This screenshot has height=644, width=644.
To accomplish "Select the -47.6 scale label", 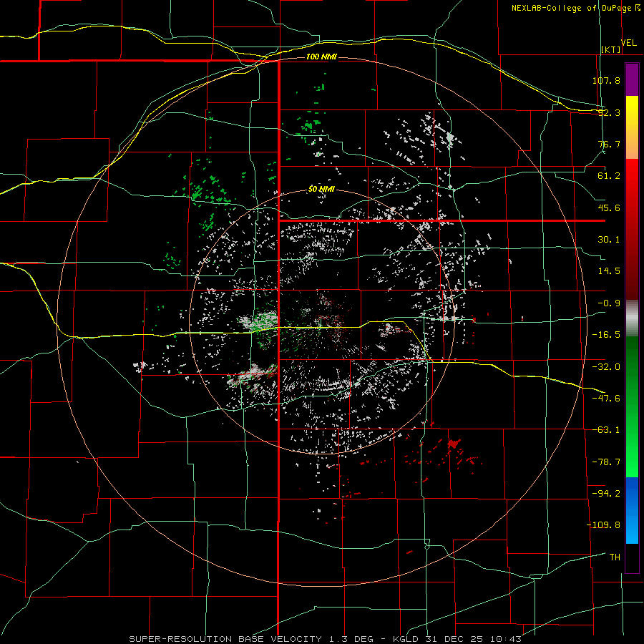I will [x=606, y=399].
